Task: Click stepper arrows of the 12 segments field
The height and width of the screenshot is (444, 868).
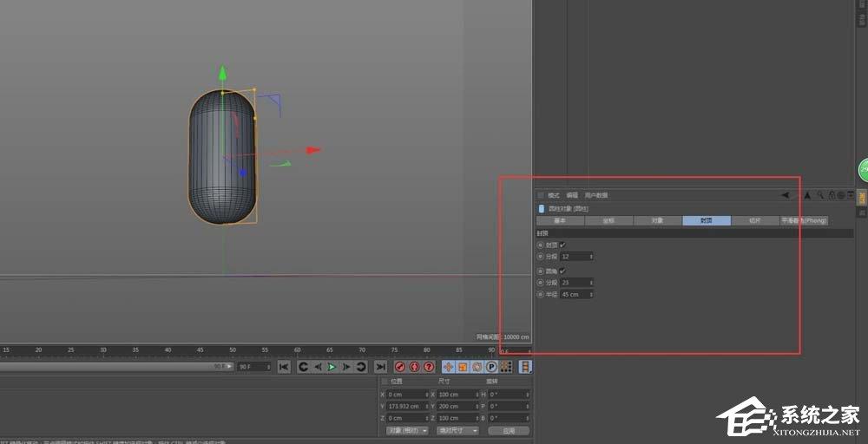Action: click(591, 257)
